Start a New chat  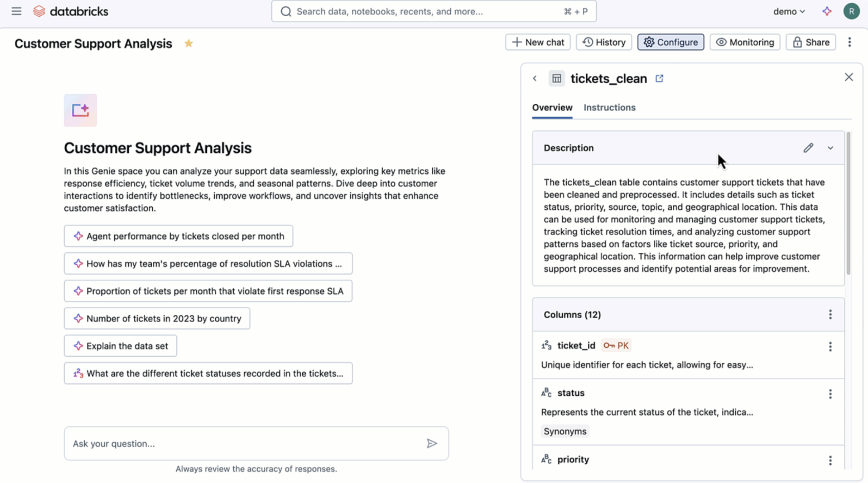(x=538, y=42)
